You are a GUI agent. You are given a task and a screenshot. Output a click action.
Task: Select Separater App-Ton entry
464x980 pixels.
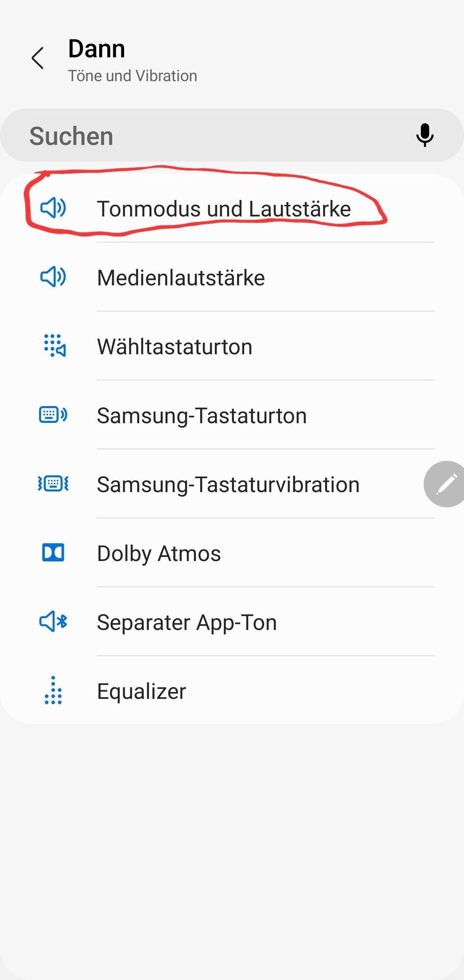pos(187,623)
